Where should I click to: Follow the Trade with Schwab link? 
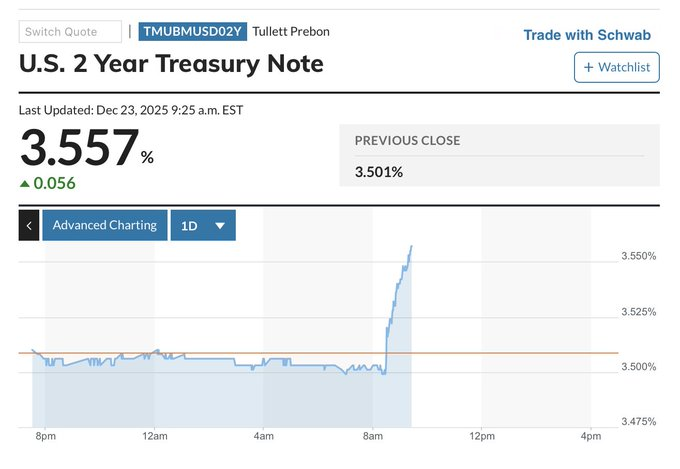(587, 35)
